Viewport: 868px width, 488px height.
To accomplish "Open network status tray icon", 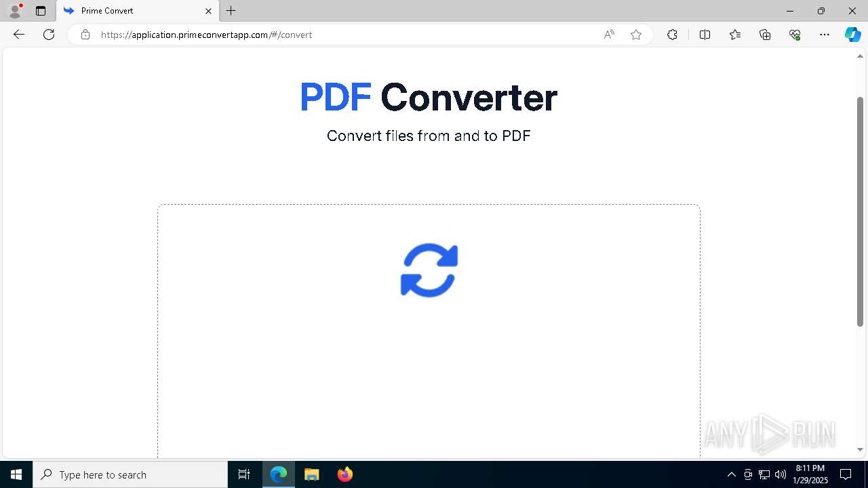I will pos(764,474).
